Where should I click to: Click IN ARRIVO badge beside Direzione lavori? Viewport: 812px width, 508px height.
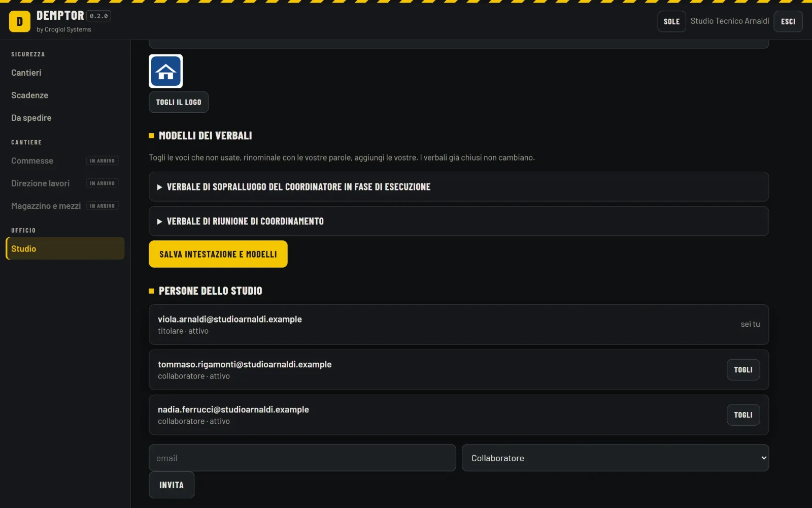(103, 183)
